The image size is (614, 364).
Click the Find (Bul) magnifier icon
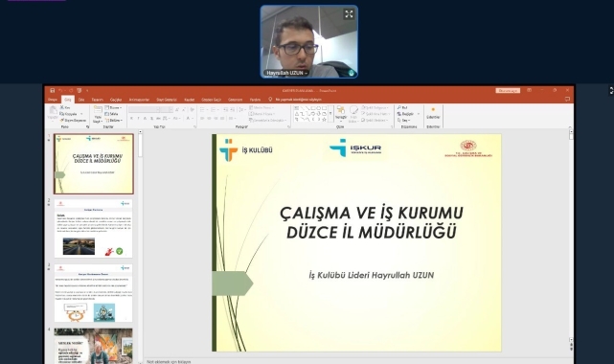tap(399, 107)
